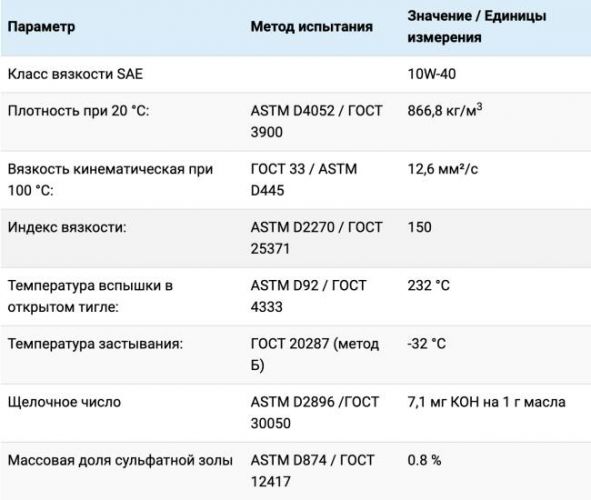Click the Плотность при 20 °C row label

(x=78, y=111)
